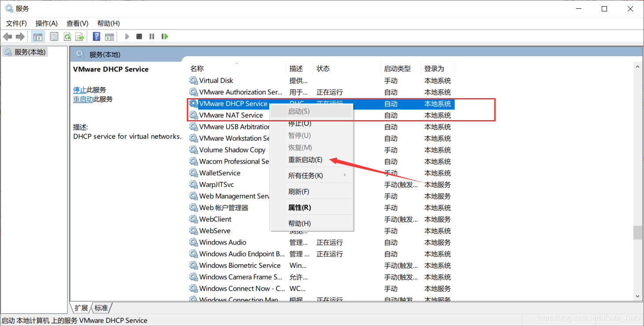Click the Pause Service toolbar icon

152,37
